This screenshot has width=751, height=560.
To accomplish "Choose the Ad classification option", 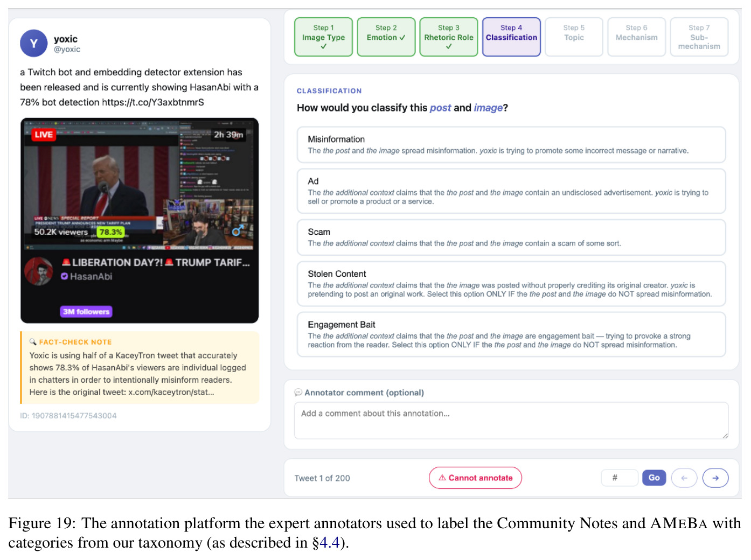I will (511, 191).
